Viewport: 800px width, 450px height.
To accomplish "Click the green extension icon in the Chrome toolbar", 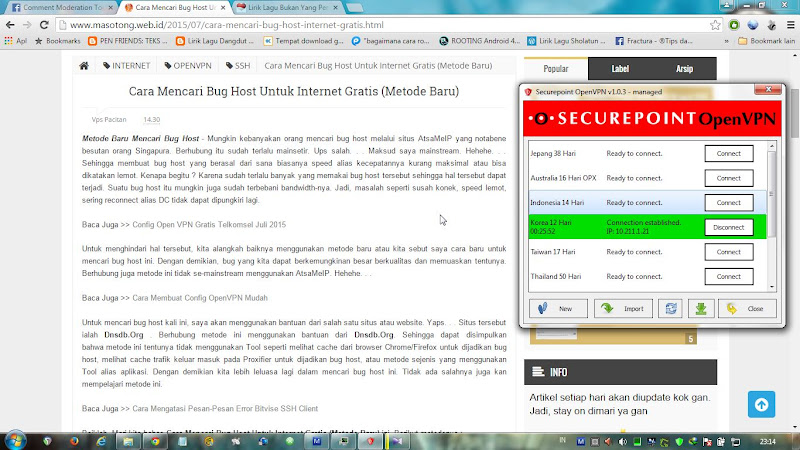I will [734, 24].
